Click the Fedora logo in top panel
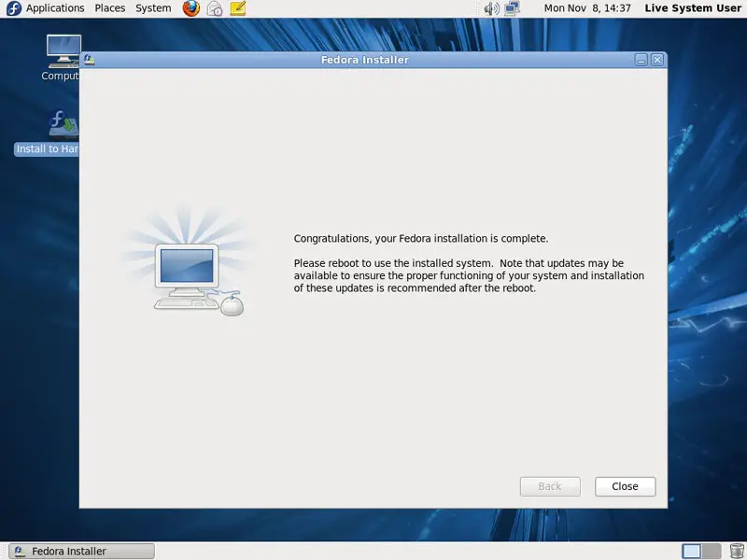This screenshot has height=560, width=747. [13, 8]
